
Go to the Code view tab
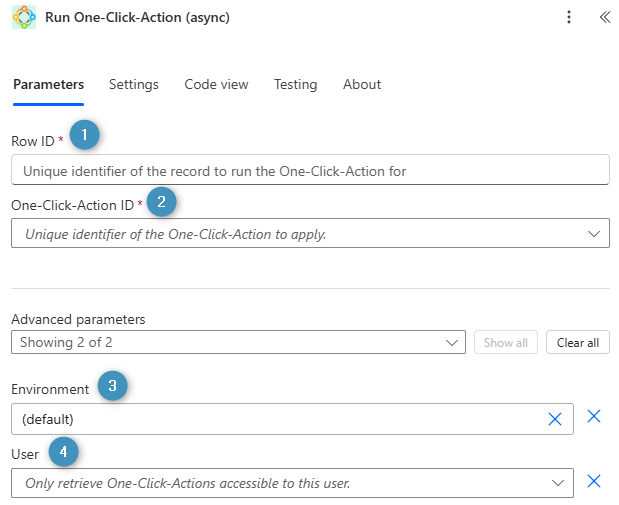coord(216,85)
